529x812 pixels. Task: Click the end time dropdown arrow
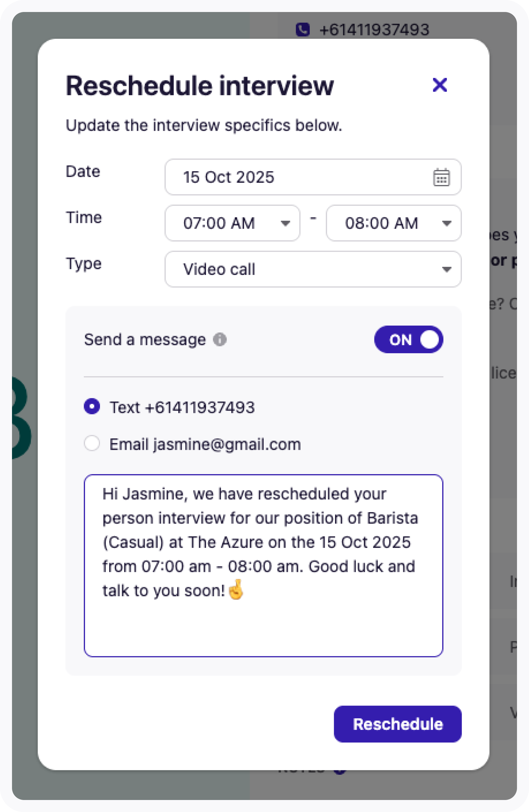point(447,224)
